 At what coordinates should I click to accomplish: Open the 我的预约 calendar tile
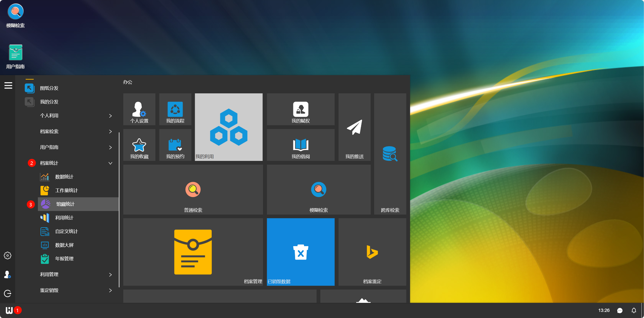pos(175,145)
